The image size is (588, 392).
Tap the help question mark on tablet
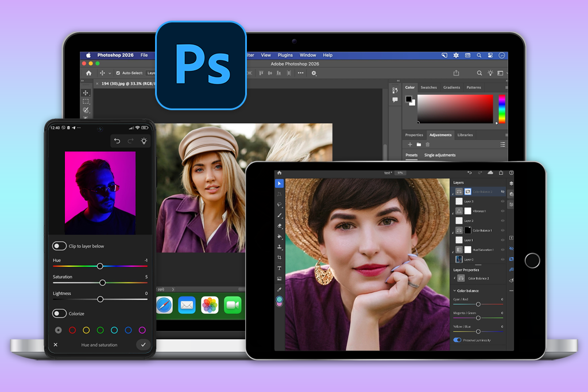coord(511,173)
